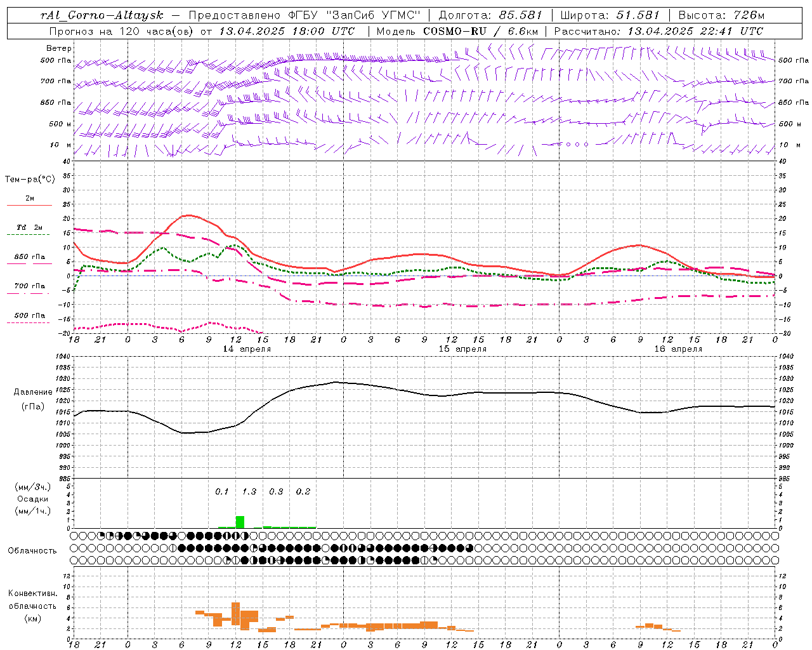Viewport: 812px width, 650px height.
Task: Click the '1.3' precipitation amount value
Action: tap(249, 491)
